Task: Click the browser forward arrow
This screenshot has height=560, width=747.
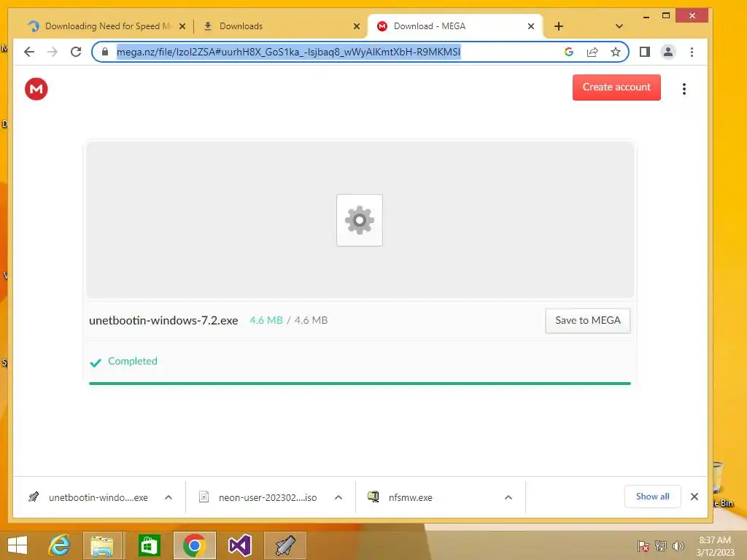Action: point(53,52)
